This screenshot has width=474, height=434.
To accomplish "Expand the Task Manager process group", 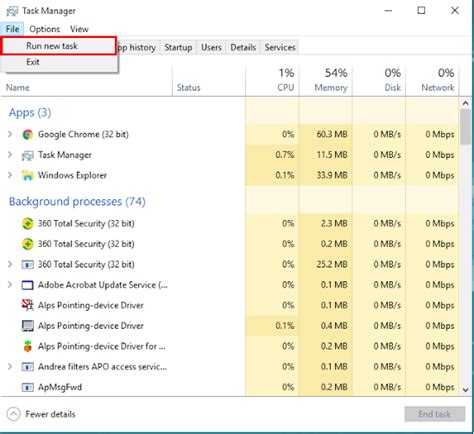I will 10,155.
